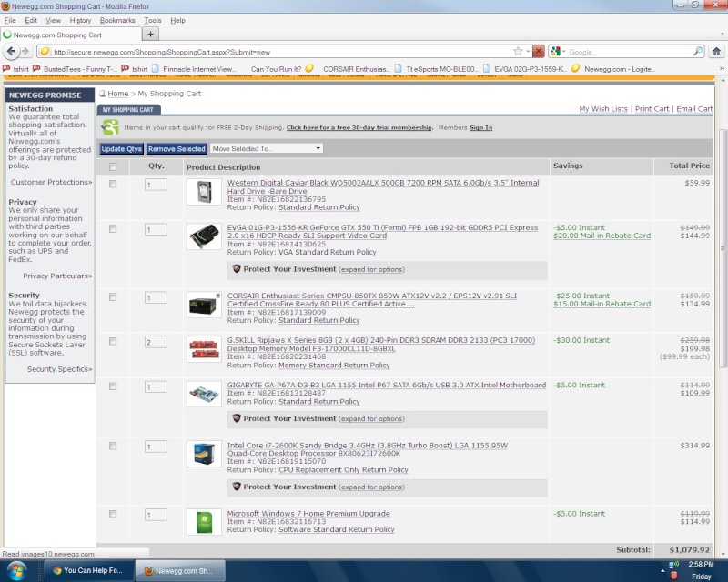Click the shield icon under the EVGA video card
This screenshot has width=728, height=582.
pos(237,269)
